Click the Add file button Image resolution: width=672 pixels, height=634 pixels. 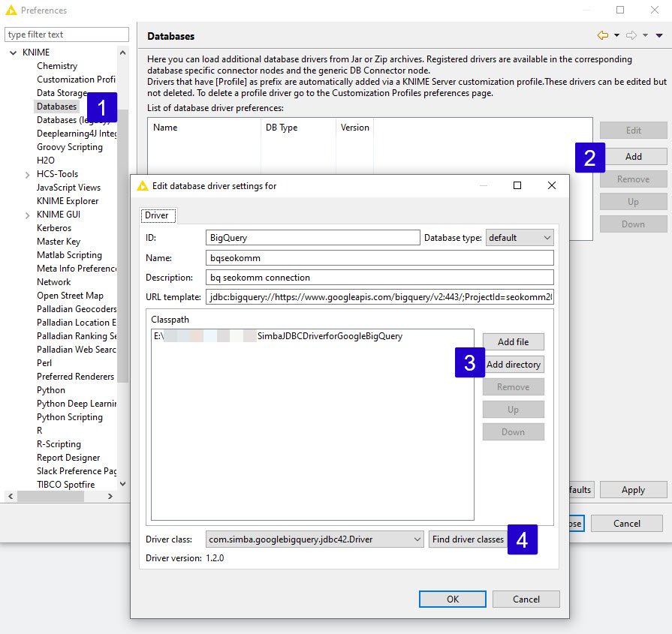point(513,342)
